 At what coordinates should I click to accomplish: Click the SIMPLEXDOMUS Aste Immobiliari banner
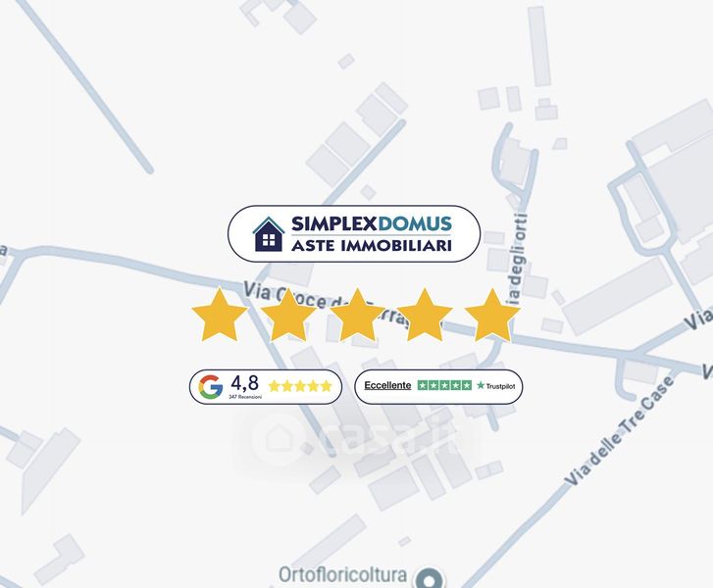(x=354, y=233)
